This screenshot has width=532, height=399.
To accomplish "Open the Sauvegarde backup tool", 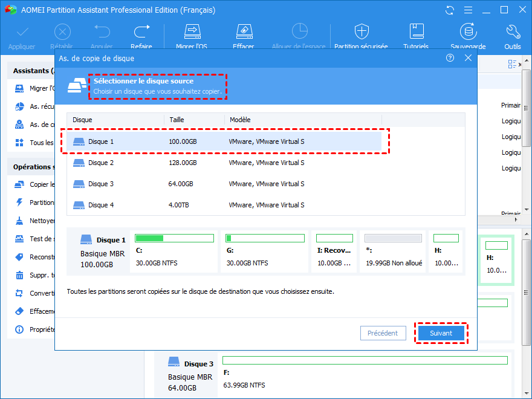I will 468,36.
